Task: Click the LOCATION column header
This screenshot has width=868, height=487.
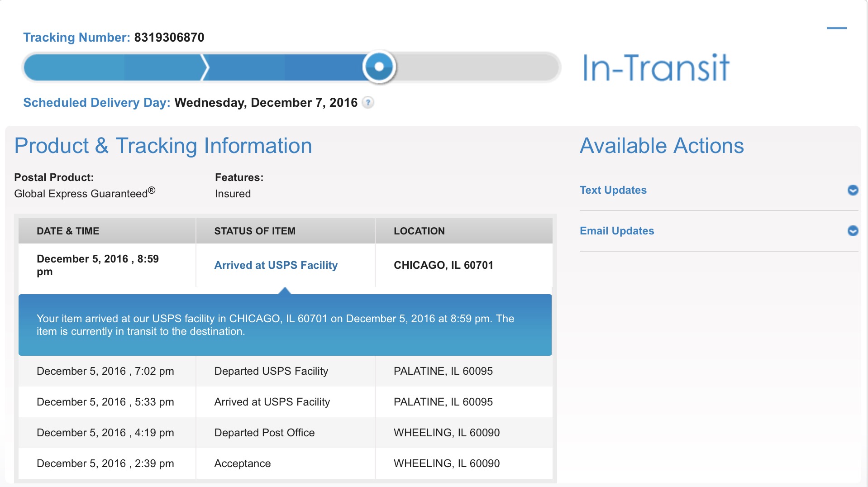Action: 419,231
